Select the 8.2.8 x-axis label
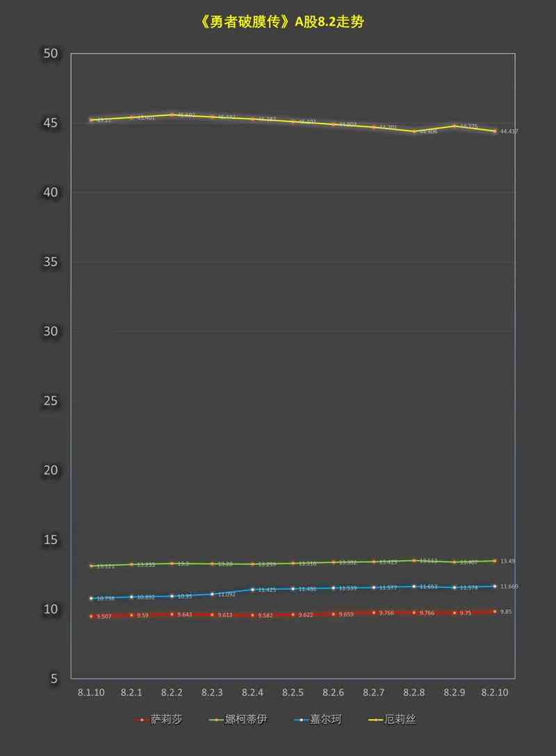 [x=414, y=693]
